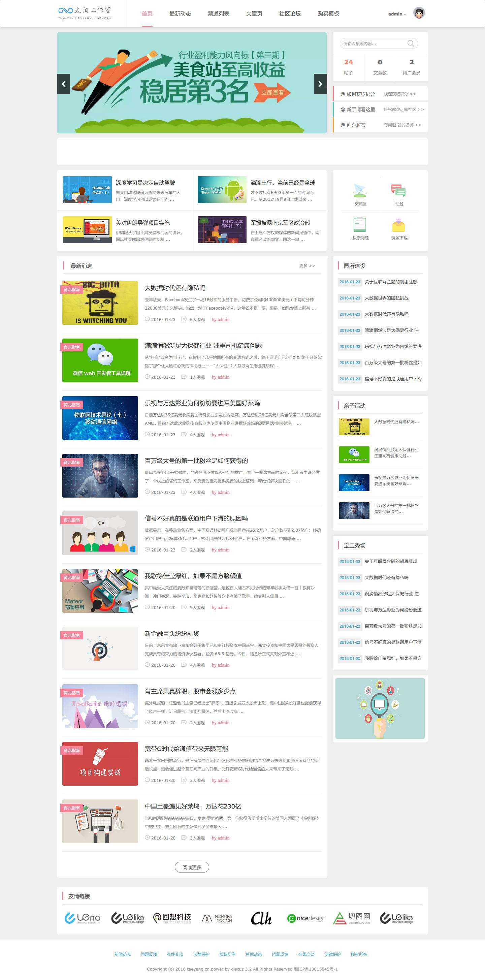Screen dimensions: 485x980
Task: Open the 社区论坛 nav item
Action: click(290, 14)
